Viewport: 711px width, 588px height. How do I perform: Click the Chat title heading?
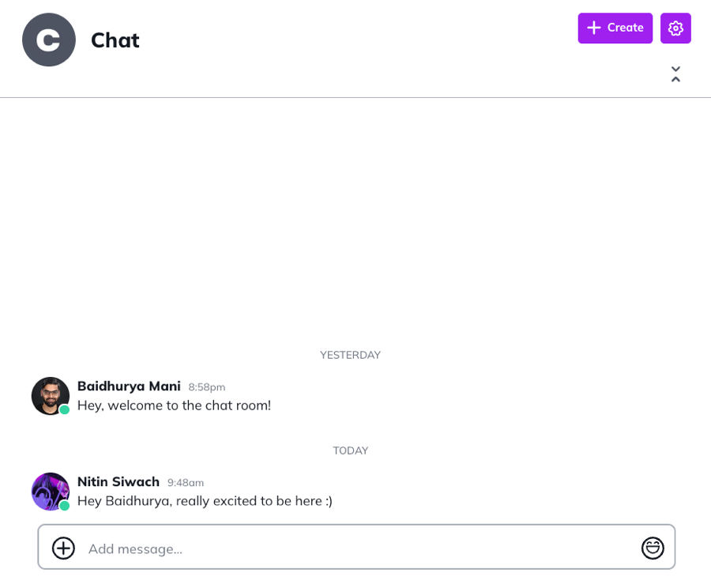[x=115, y=40]
